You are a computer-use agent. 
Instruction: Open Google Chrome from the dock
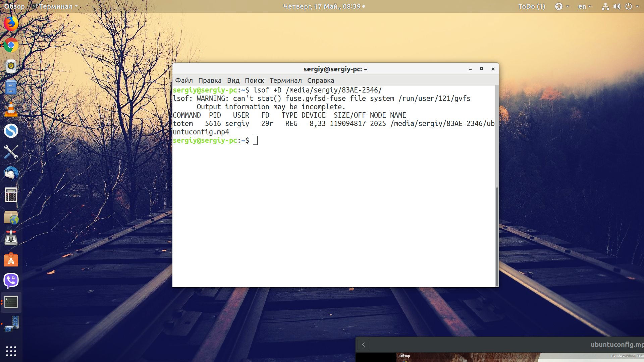(11, 45)
